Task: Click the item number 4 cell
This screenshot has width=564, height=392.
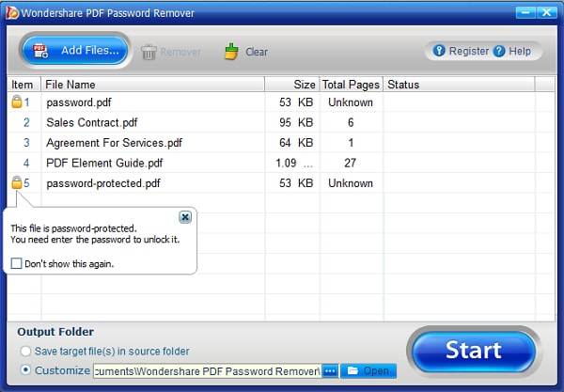Action: 26,163
